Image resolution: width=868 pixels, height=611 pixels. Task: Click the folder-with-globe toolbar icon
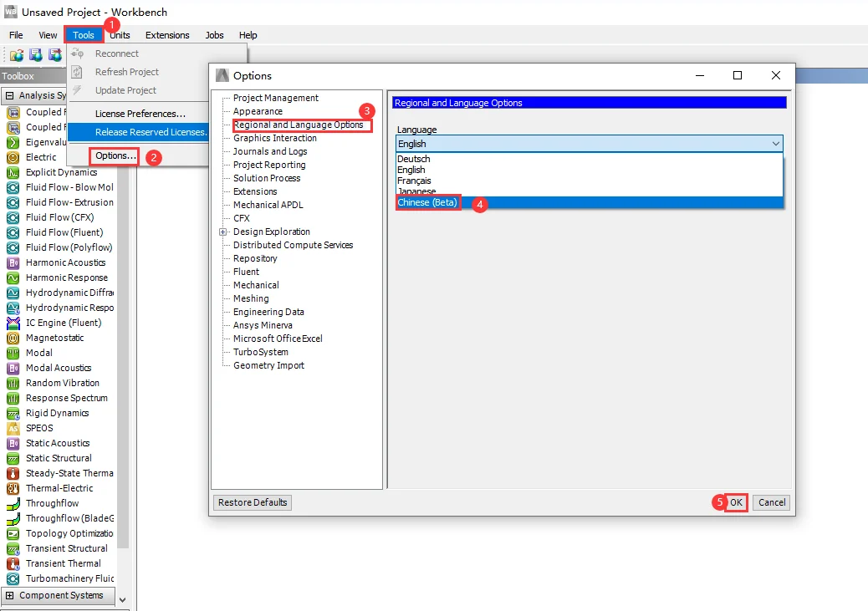click(17, 55)
